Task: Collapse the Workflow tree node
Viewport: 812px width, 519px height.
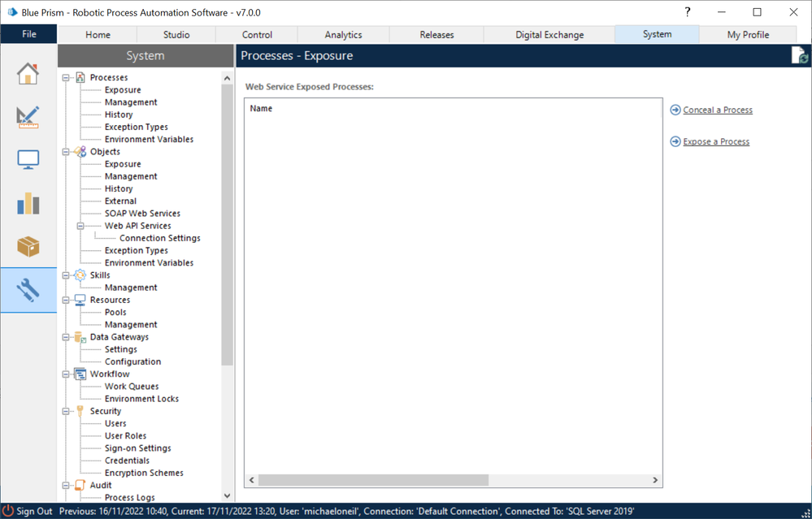Action: point(66,374)
